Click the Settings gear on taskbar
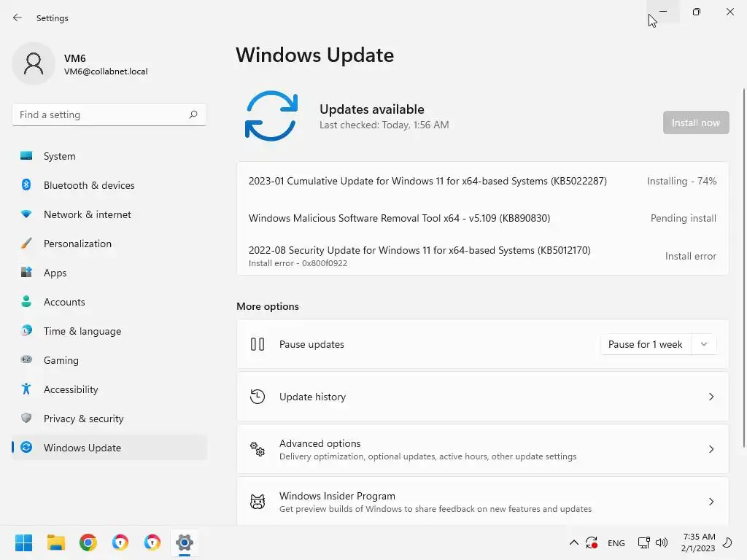The image size is (747, 560). (x=185, y=542)
